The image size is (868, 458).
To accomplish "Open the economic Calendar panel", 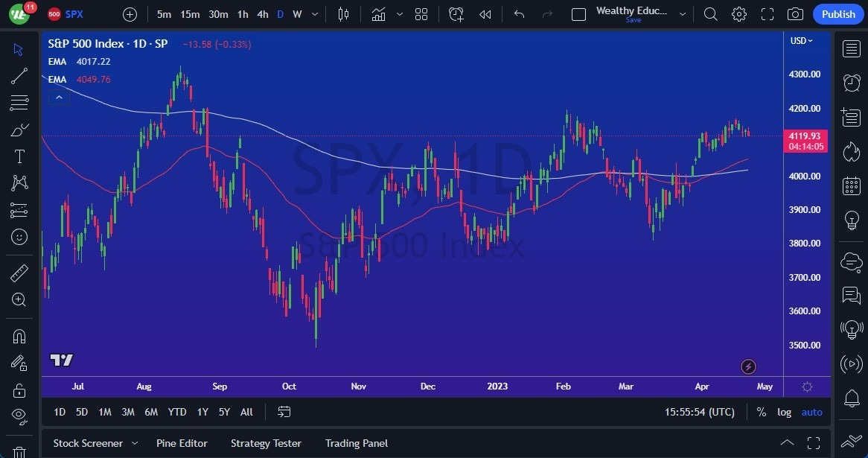I will pyautogui.click(x=851, y=185).
